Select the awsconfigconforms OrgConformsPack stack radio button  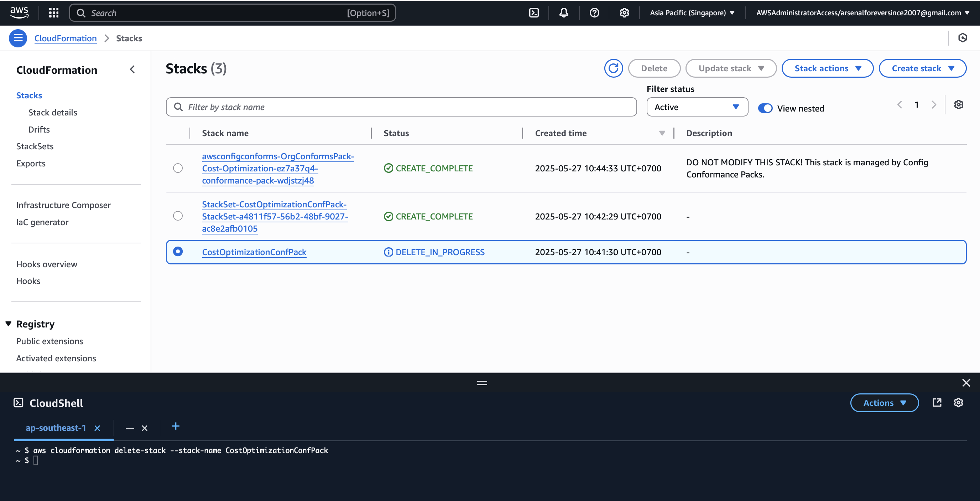point(178,168)
